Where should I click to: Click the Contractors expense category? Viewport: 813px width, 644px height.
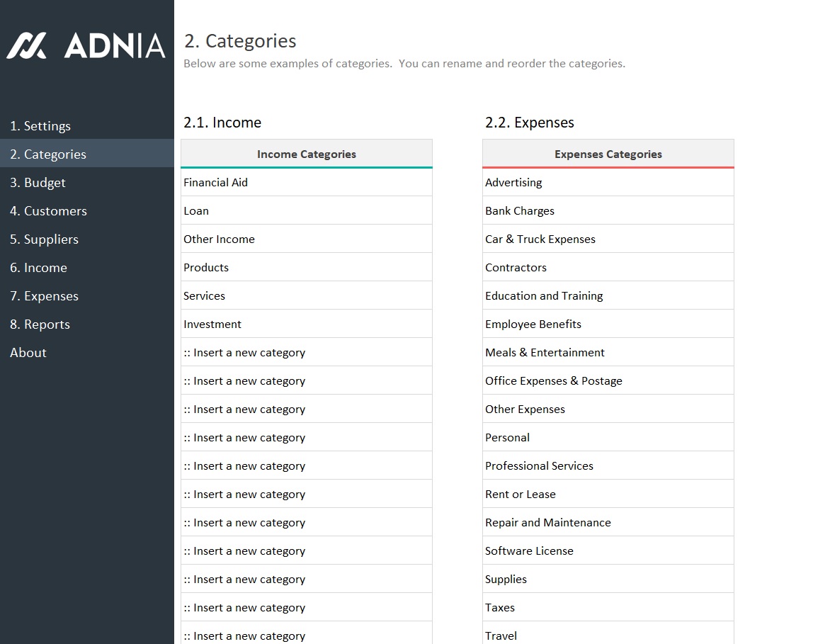(x=608, y=268)
